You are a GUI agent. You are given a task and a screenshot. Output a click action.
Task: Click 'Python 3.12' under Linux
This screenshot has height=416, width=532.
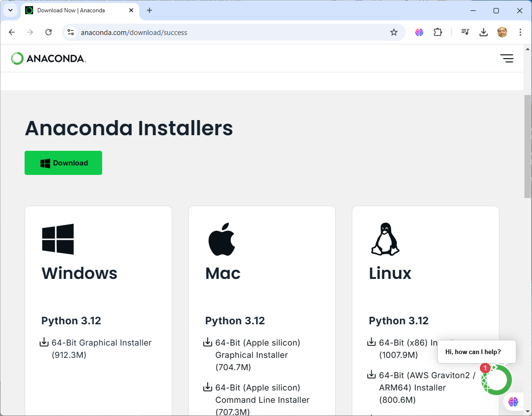[399, 321]
